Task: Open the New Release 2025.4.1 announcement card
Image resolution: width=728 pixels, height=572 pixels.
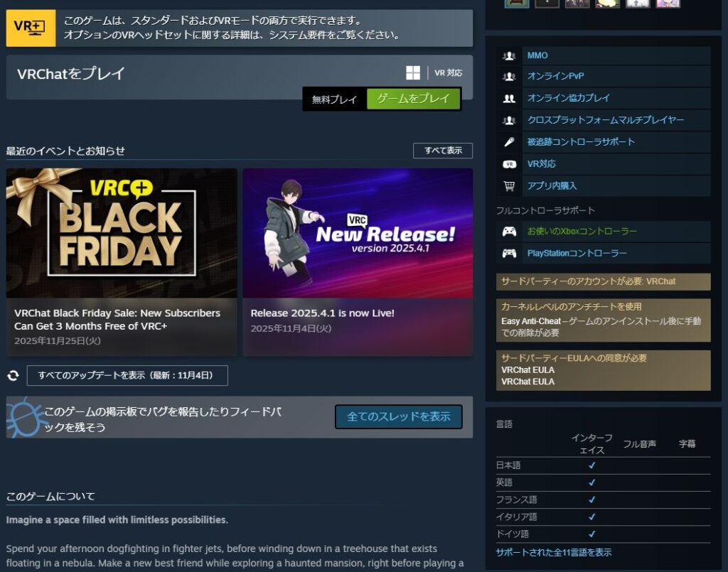Action: click(358, 262)
